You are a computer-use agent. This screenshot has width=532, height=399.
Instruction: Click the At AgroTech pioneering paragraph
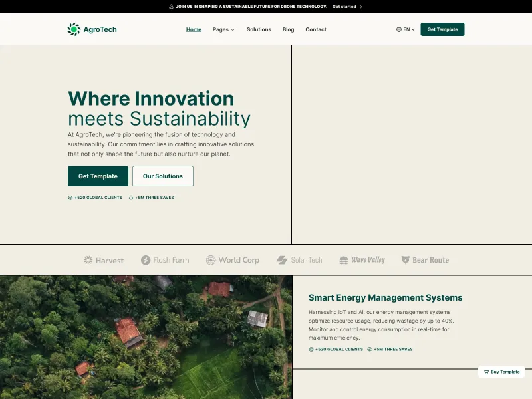[x=161, y=144]
